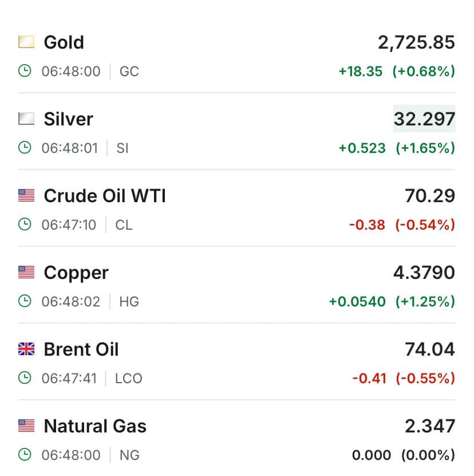
Task: Click the LCO ticker symbol label
Action: point(129,378)
